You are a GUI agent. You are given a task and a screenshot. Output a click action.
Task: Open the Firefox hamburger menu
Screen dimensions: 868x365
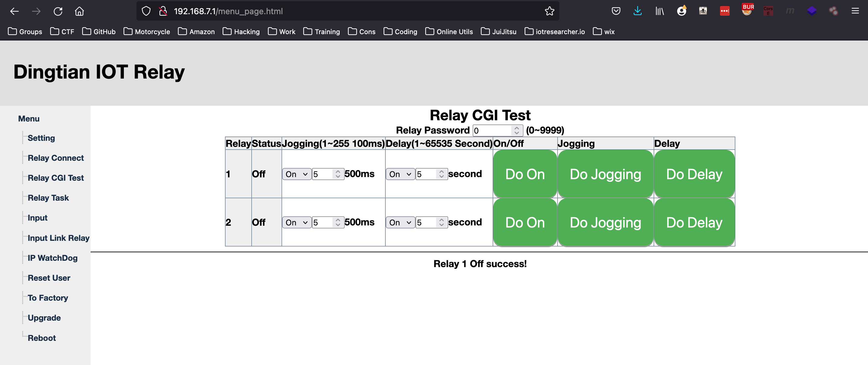(855, 11)
